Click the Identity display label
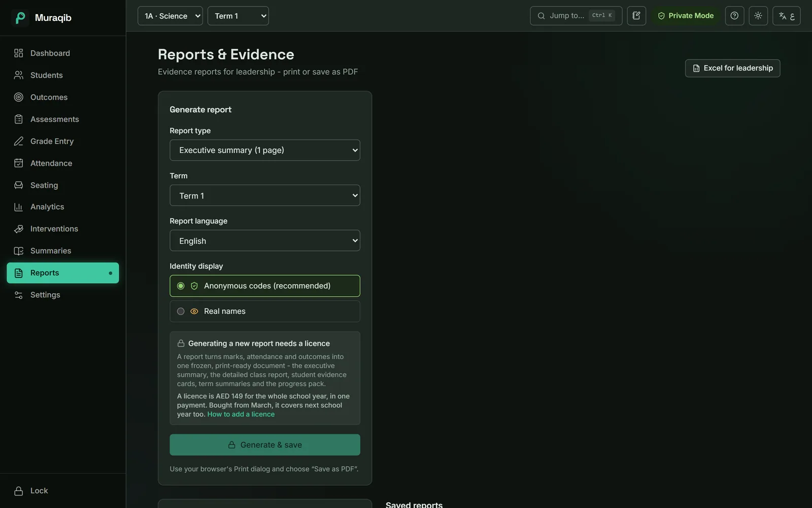Screen dimensions: 812x508 point(196,266)
